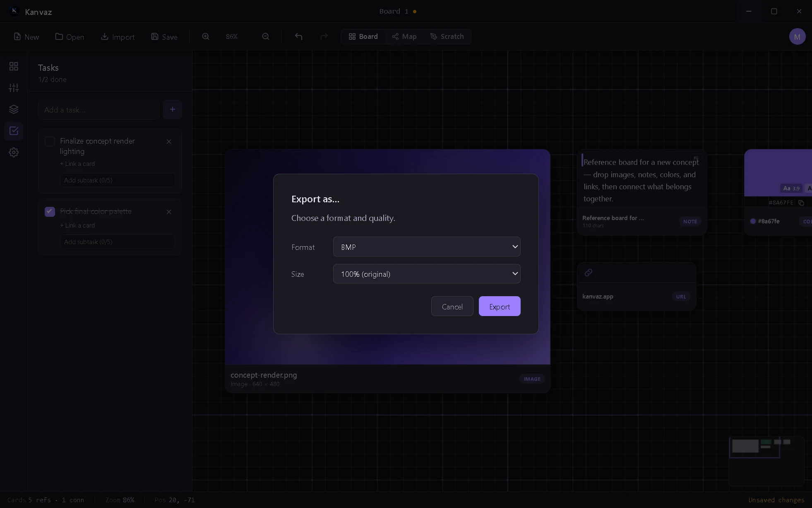The image size is (812, 508).
Task: Open the sliders adjustments sidebar panel
Action: [x=14, y=88]
